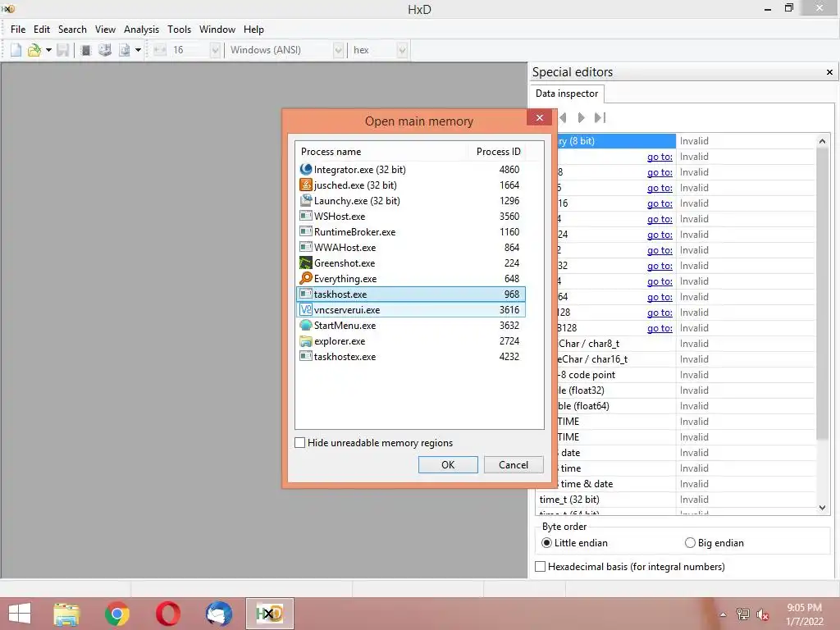
Task: Click the explorer.exe folder icon
Action: point(306,340)
